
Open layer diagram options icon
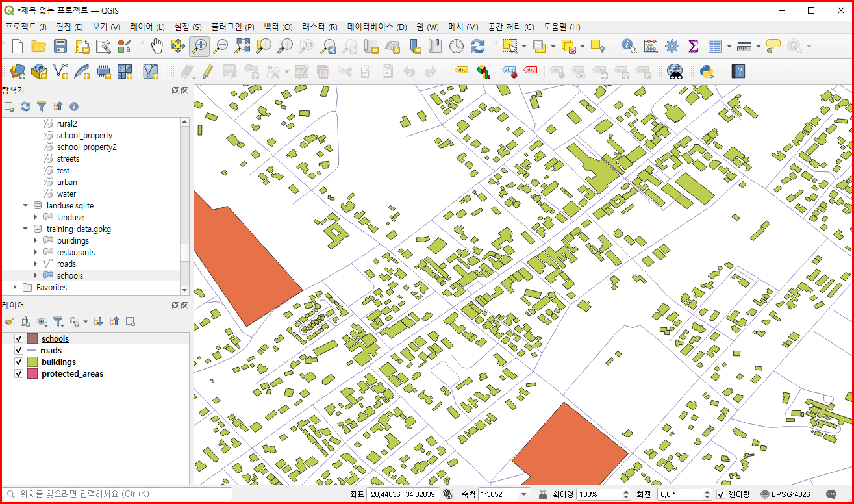pos(483,71)
